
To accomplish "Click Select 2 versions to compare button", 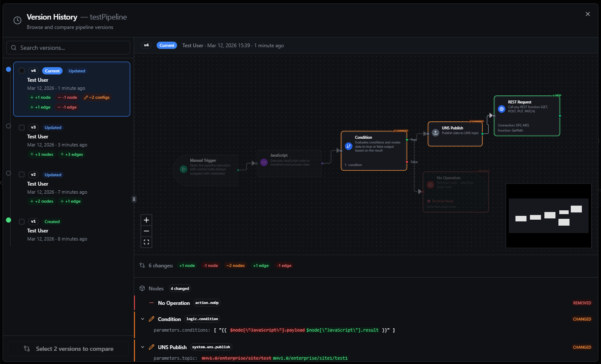I will [x=69, y=349].
